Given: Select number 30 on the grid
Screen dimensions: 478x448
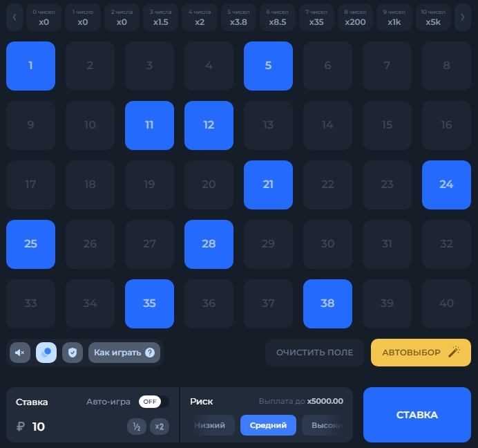Looking at the screenshot, I should pos(327,244).
